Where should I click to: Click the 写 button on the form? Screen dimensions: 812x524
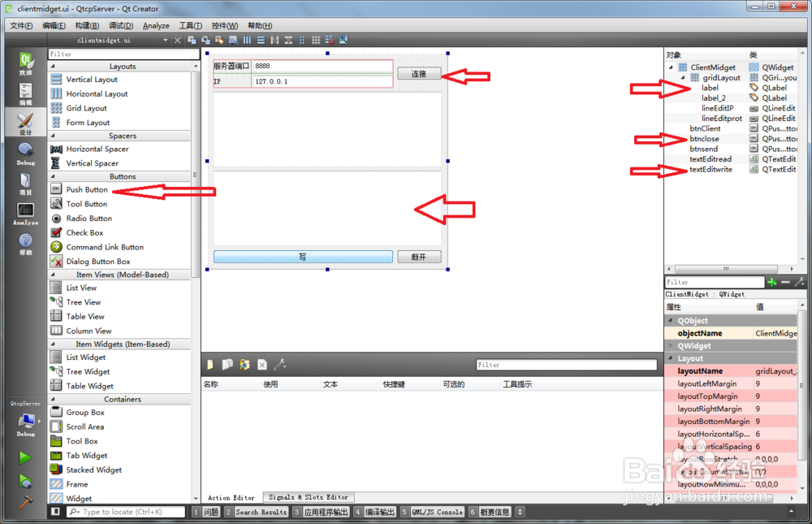click(303, 257)
